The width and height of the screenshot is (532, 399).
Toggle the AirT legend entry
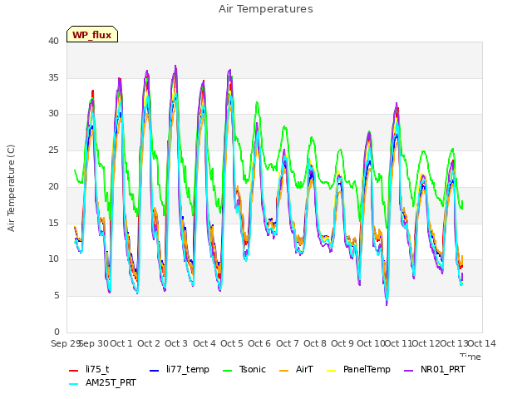click(x=296, y=369)
